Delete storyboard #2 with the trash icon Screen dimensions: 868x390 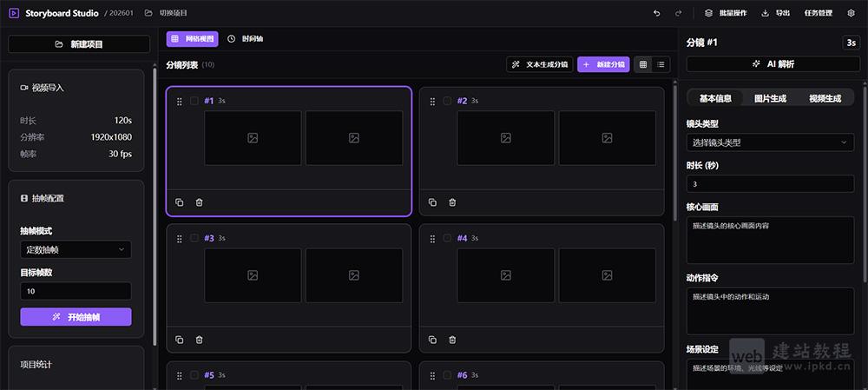tap(452, 202)
